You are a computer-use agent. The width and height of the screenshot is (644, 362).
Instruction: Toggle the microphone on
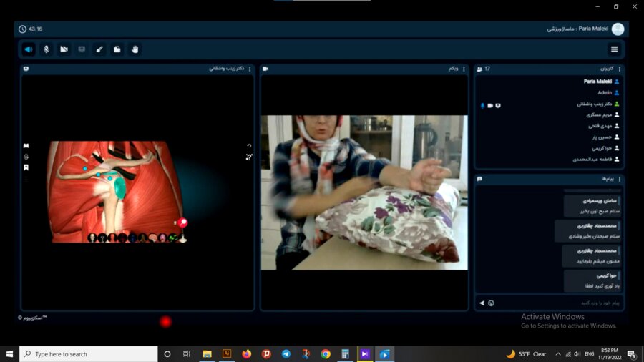pyautogui.click(x=47, y=49)
